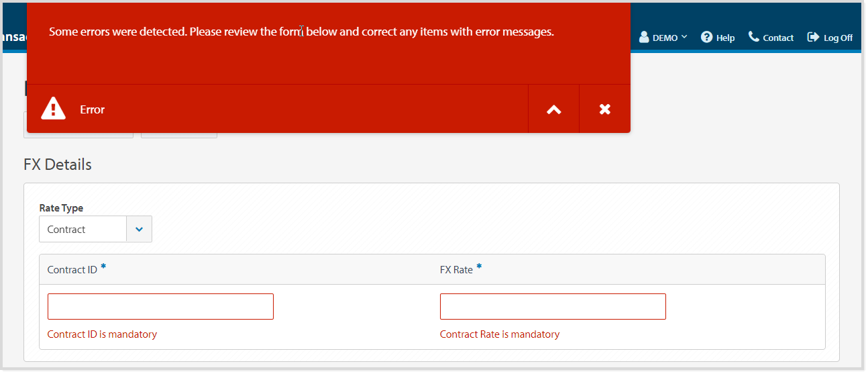Screen dimensions: 868x374
Task: Click the Error label in the banner
Action: pyautogui.click(x=92, y=109)
